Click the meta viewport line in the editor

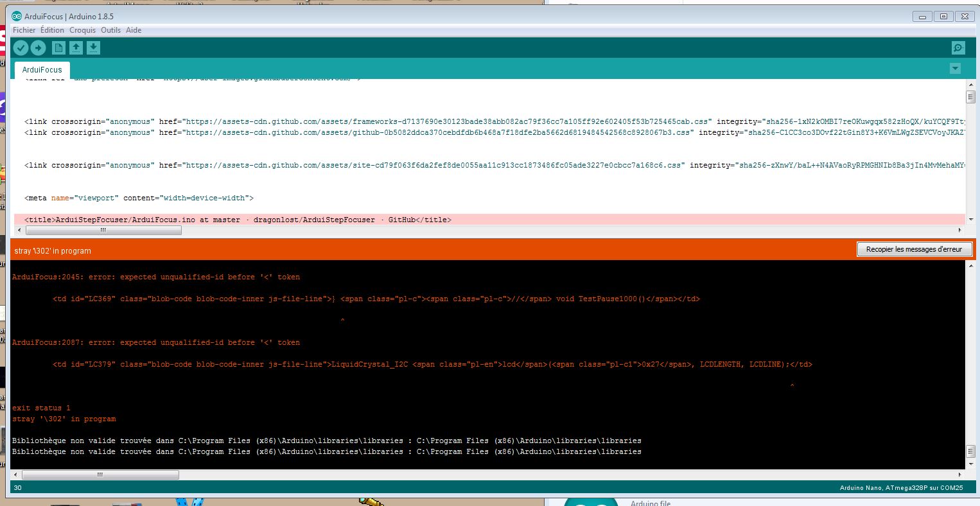[139, 198]
